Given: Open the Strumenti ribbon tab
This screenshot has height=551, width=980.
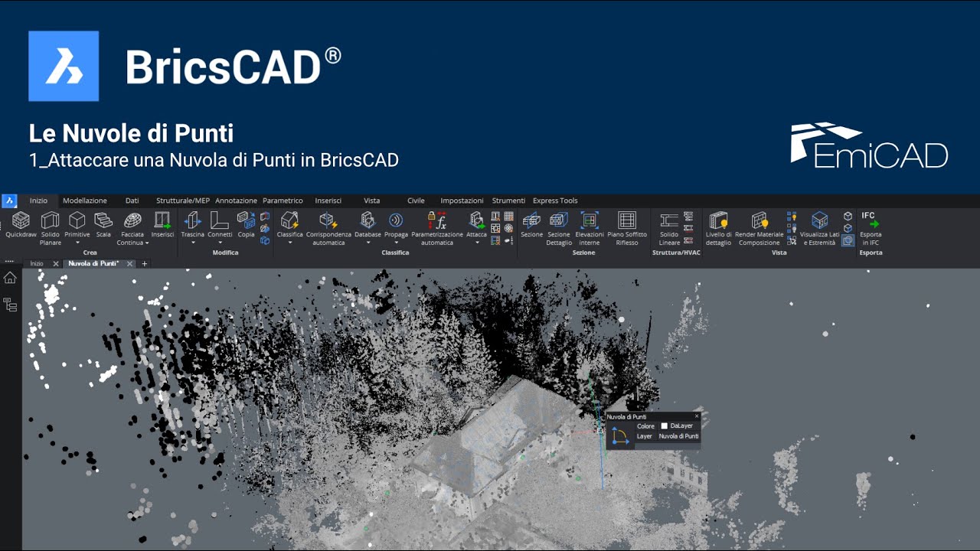Looking at the screenshot, I should click(x=508, y=201).
